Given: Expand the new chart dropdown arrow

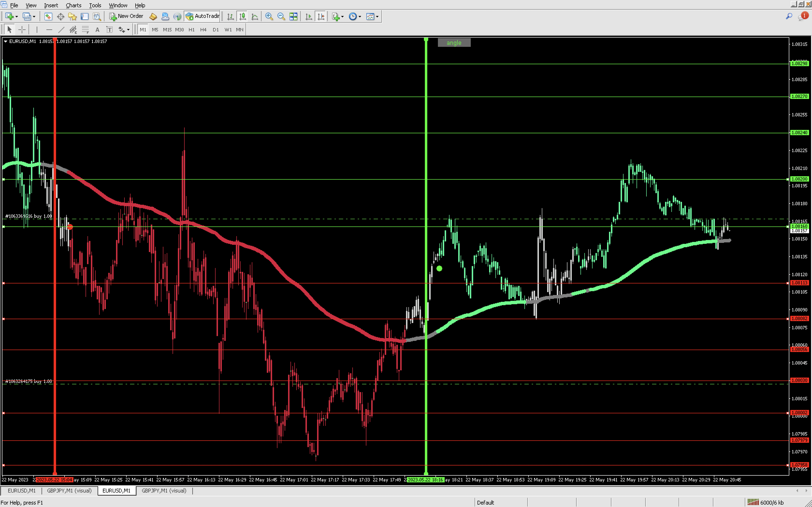Looking at the screenshot, I should (16, 16).
